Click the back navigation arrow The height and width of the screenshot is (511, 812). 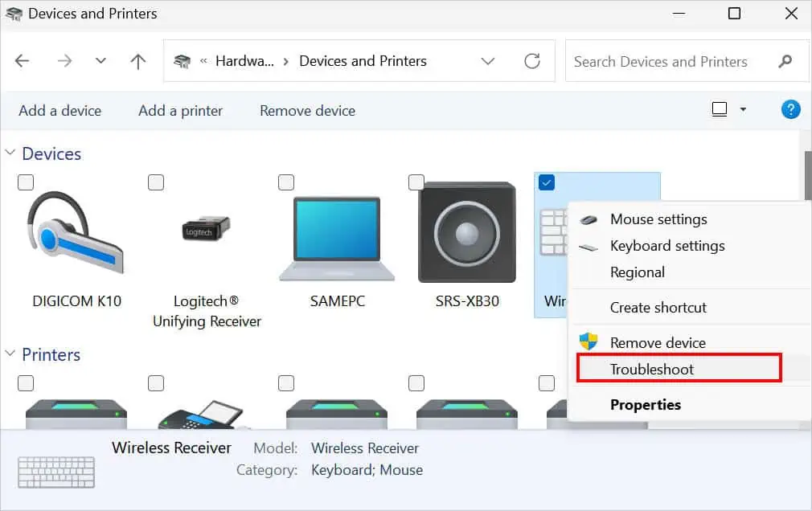(22, 60)
